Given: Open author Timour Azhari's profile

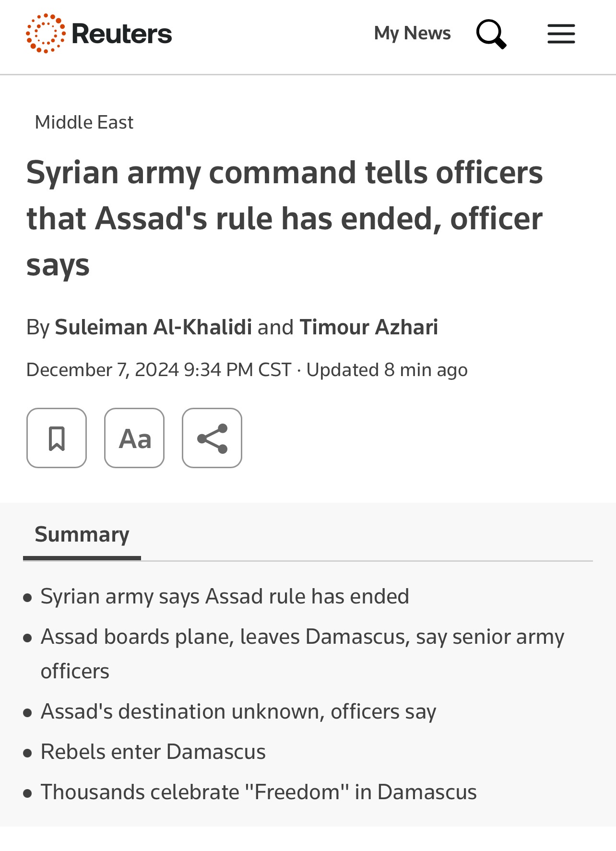Looking at the screenshot, I should (x=369, y=327).
